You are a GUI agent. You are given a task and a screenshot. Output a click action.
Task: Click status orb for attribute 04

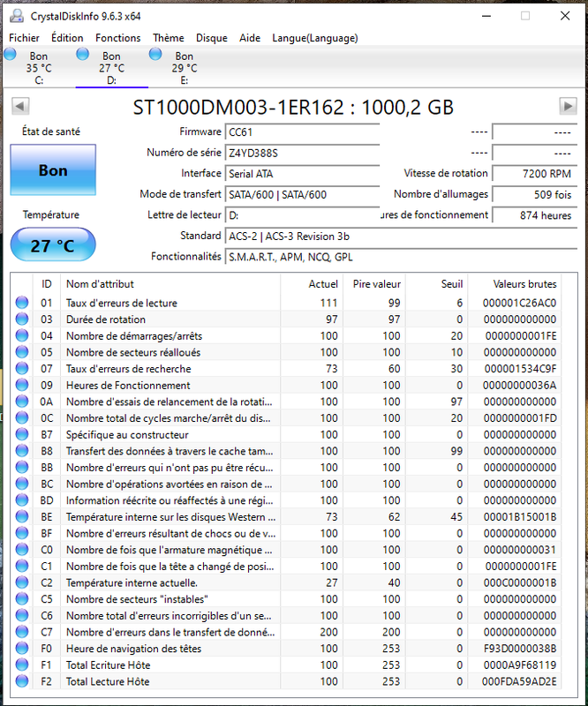click(x=21, y=335)
